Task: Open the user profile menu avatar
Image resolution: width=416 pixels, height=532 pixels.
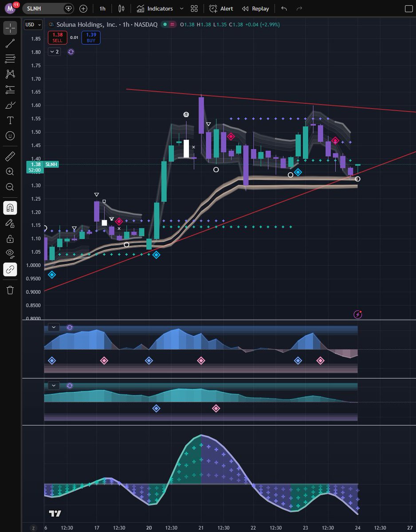Action: tap(11, 8)
